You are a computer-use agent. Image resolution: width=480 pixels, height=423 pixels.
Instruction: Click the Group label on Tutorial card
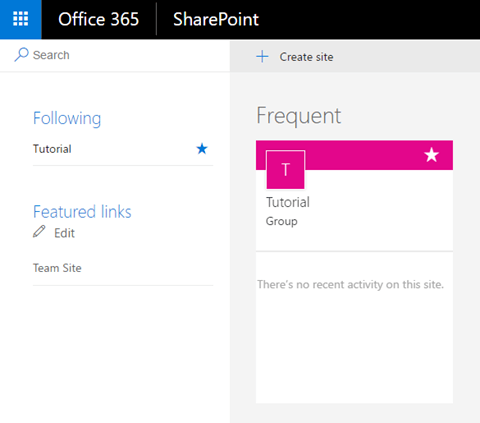[282, 221]
